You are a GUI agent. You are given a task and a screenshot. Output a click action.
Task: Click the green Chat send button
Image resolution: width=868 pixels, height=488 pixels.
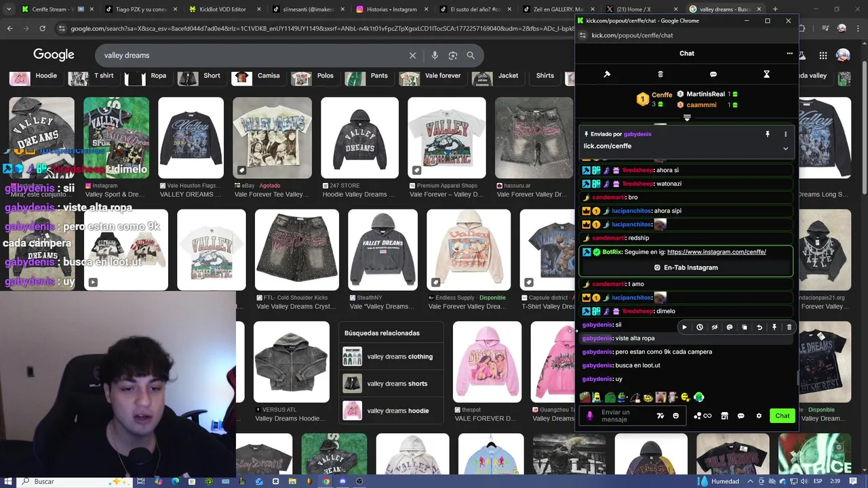[783, 415]
